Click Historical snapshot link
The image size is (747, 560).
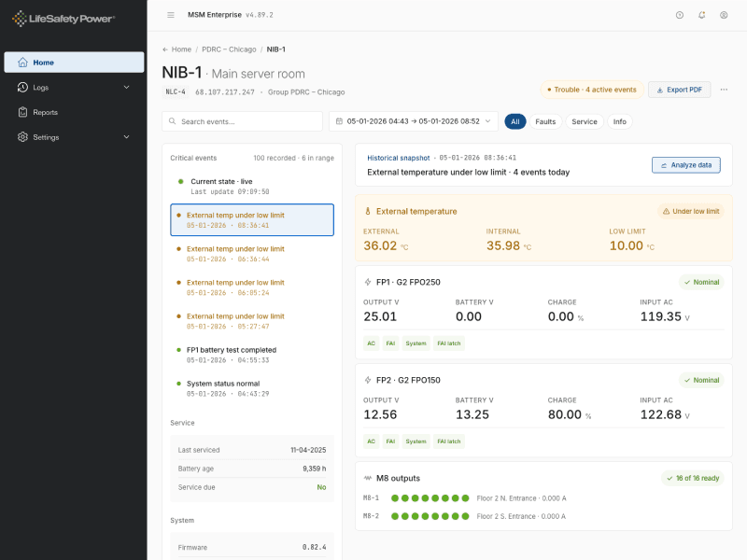[399, 158]
